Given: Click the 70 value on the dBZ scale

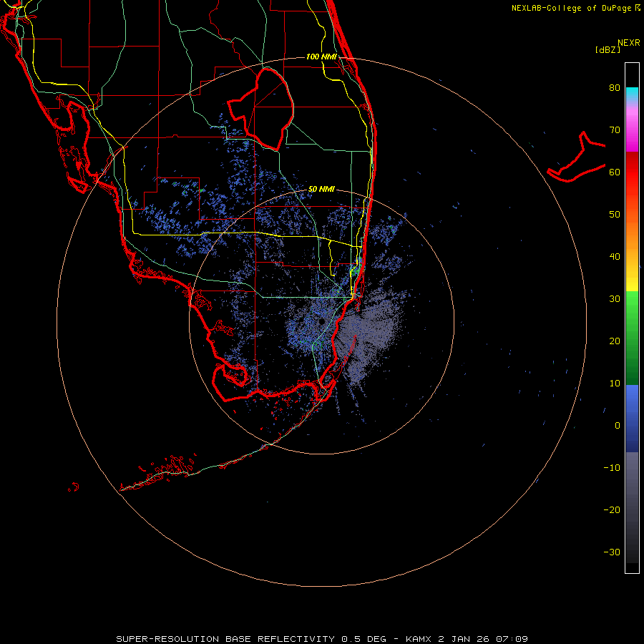Looking at the screenshot, I should click(x=615, y=130).
